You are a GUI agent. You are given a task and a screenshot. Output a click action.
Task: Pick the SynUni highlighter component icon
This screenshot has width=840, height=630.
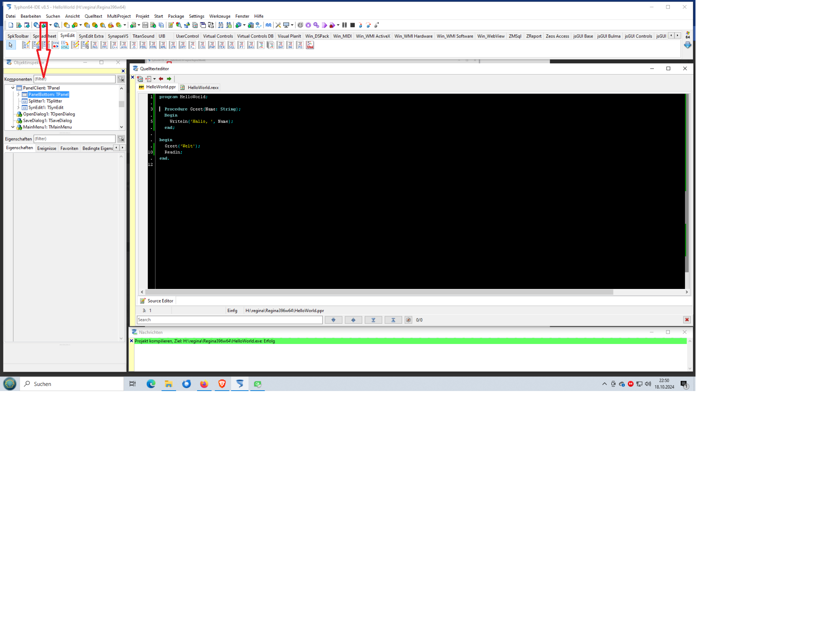click(310, 45)
